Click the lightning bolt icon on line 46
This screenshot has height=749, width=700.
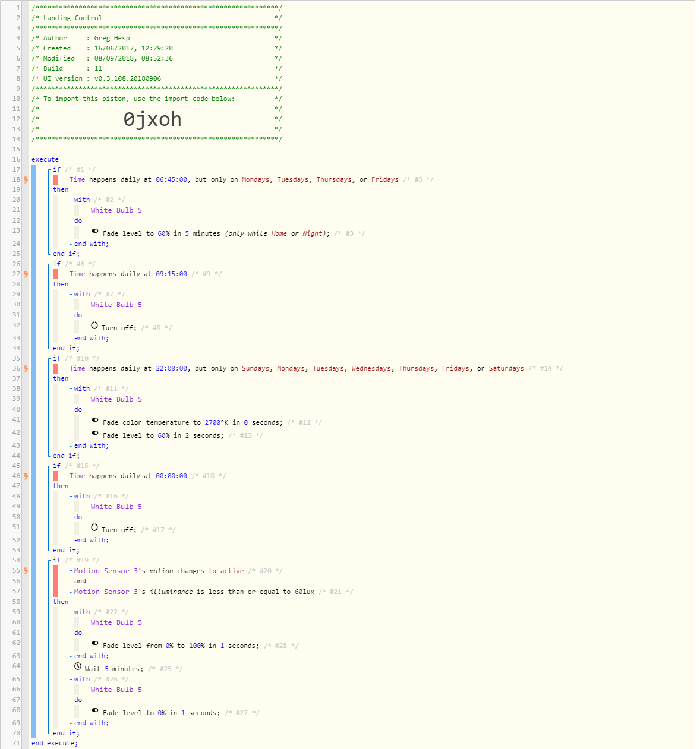tap(26, 476)
